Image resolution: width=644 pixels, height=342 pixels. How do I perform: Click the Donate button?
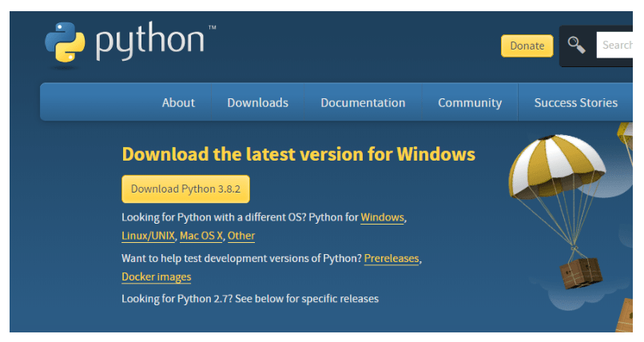(x=527, y=46)
